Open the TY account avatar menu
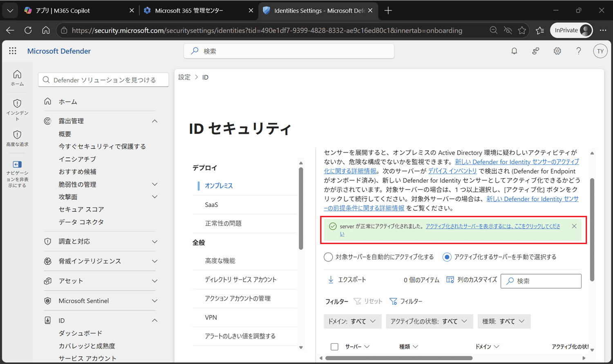The height and width of the screenshot is (364, 613). click(x=600, y=51)
